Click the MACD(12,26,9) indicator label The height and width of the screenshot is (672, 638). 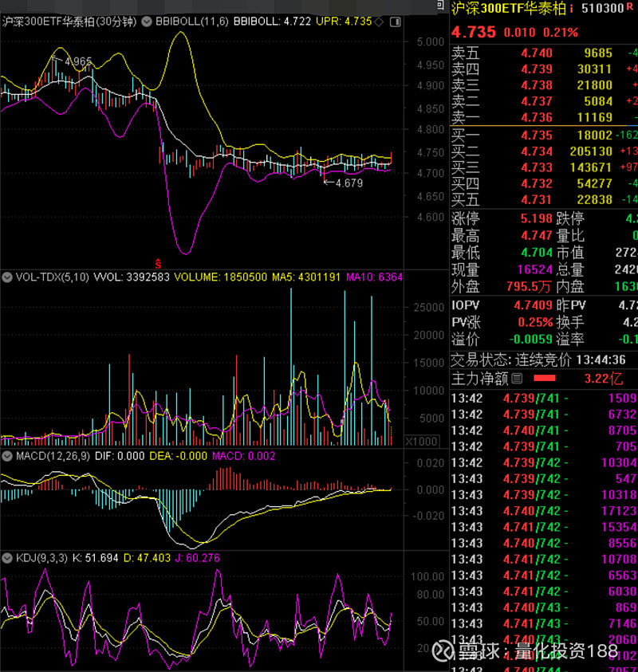tap(53, 456)
